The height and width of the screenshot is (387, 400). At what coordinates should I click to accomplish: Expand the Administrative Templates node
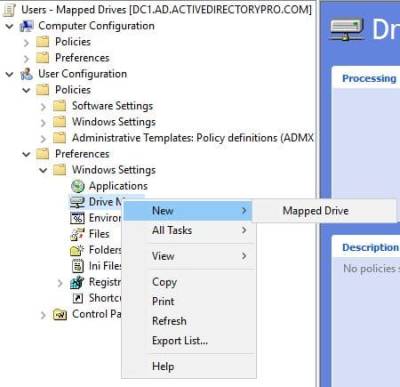pyautogui.click(x=43, y=138)
